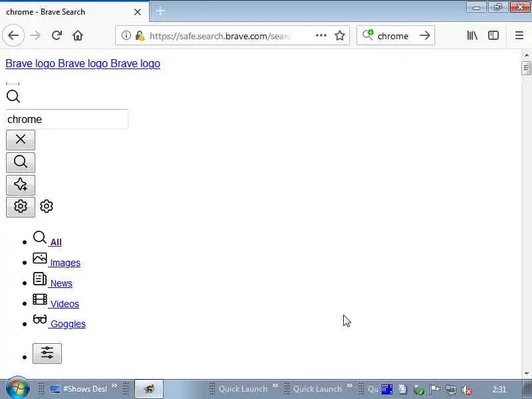Click the plain gear icon beside settings button
Image resolution: width=532 pixels, height=399 pixels.
[x=47, y=206]
